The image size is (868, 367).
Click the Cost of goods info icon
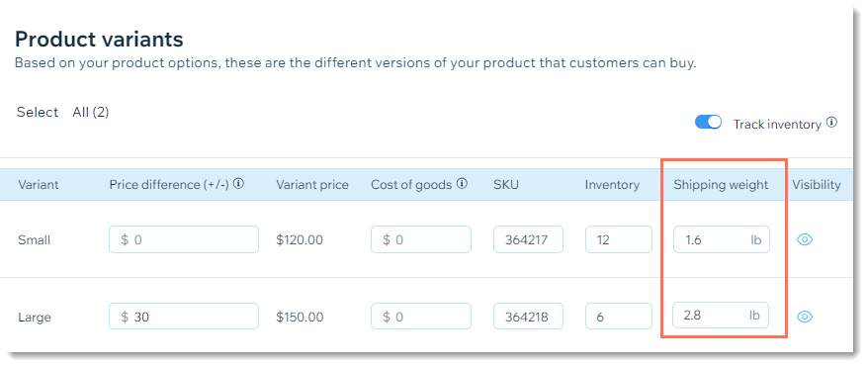tap(463, 184)
